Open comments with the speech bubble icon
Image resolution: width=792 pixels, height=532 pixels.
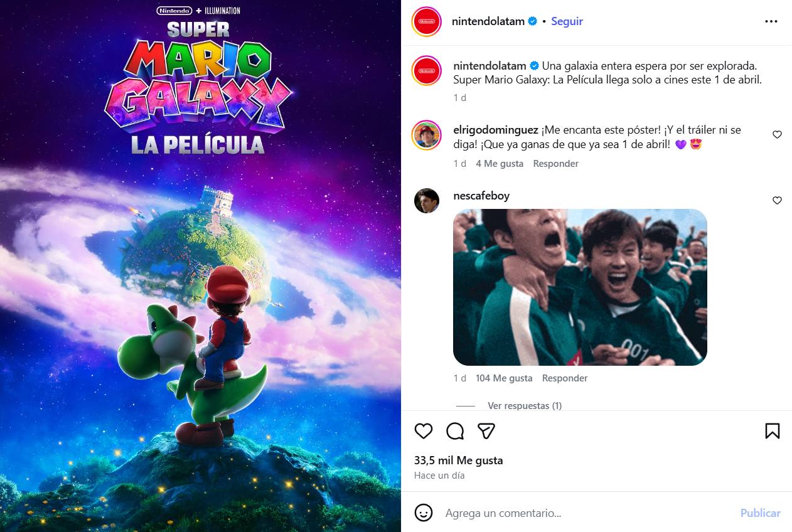(455, 431)
